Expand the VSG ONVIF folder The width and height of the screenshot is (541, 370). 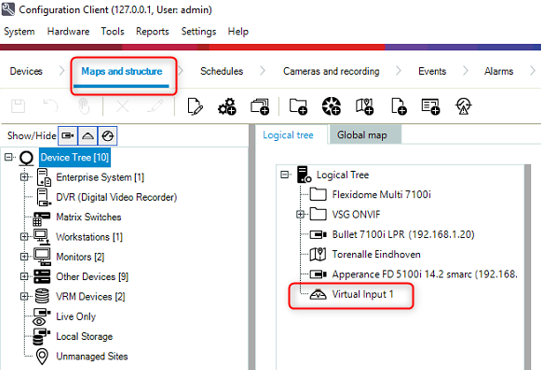(300, 214)
